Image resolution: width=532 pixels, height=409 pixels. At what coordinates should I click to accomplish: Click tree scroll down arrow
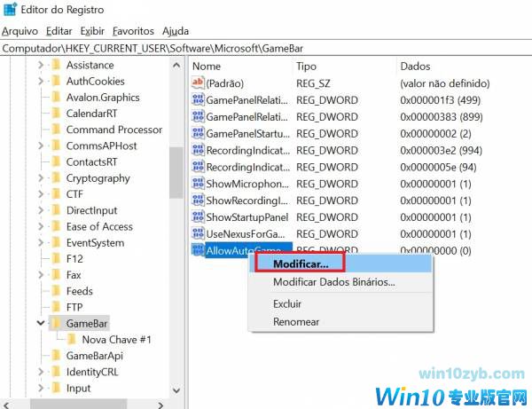(176, 390)
